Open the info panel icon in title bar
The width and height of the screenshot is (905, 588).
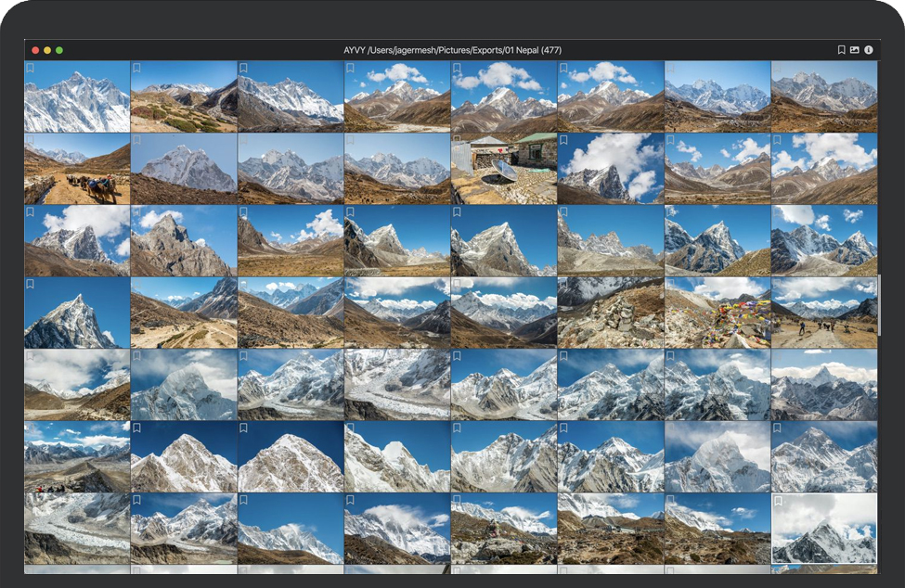(869, 50)
